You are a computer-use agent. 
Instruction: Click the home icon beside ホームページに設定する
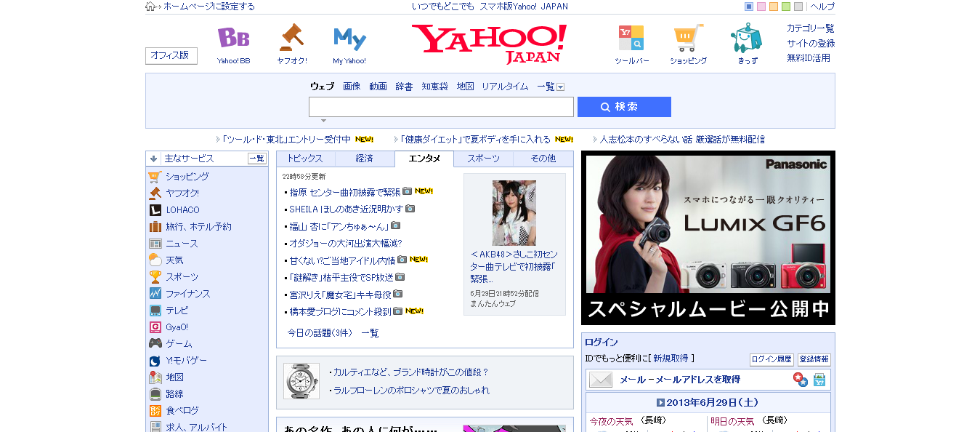[150, 7]
